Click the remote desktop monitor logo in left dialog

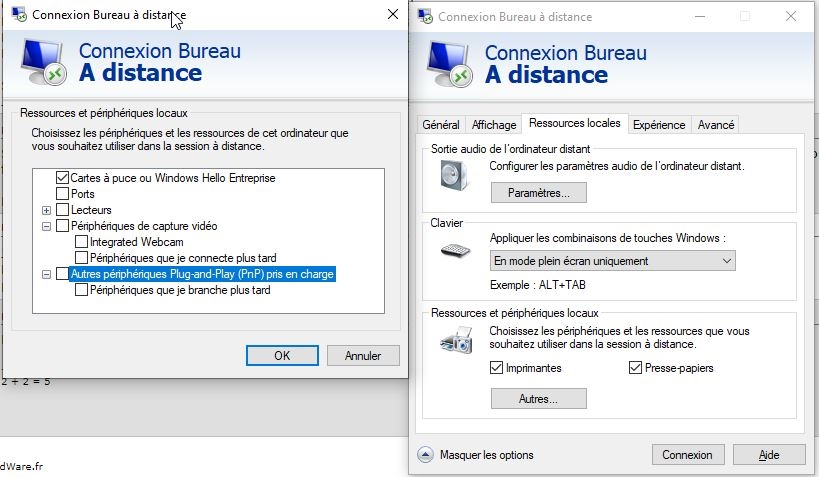coord(44,62)
